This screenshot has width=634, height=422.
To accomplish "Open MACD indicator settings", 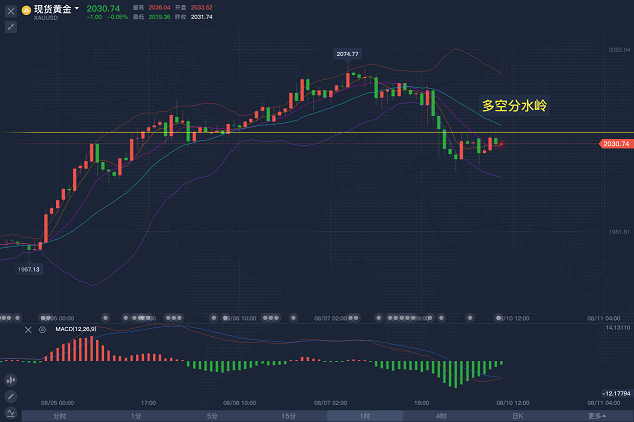I will [42, 328].
